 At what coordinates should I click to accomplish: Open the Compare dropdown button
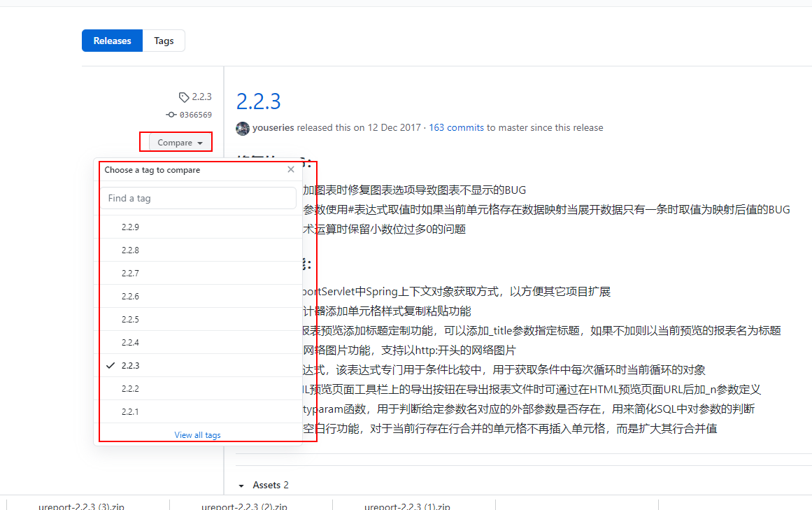180,143
